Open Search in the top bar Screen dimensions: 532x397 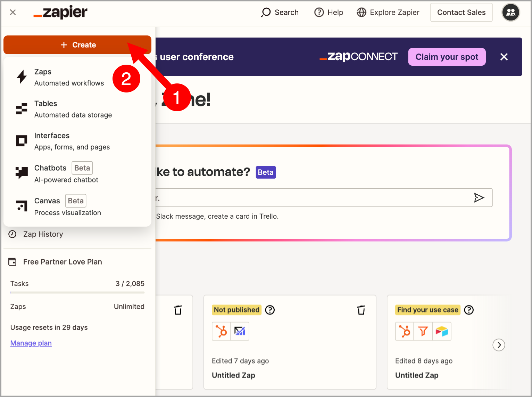280,13
